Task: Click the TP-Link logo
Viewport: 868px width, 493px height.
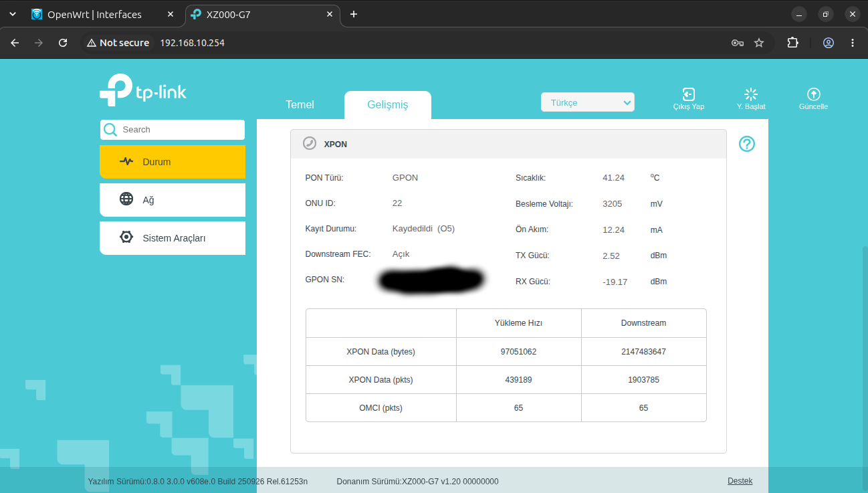Action: pyautogui.click(x=143, y=90)
